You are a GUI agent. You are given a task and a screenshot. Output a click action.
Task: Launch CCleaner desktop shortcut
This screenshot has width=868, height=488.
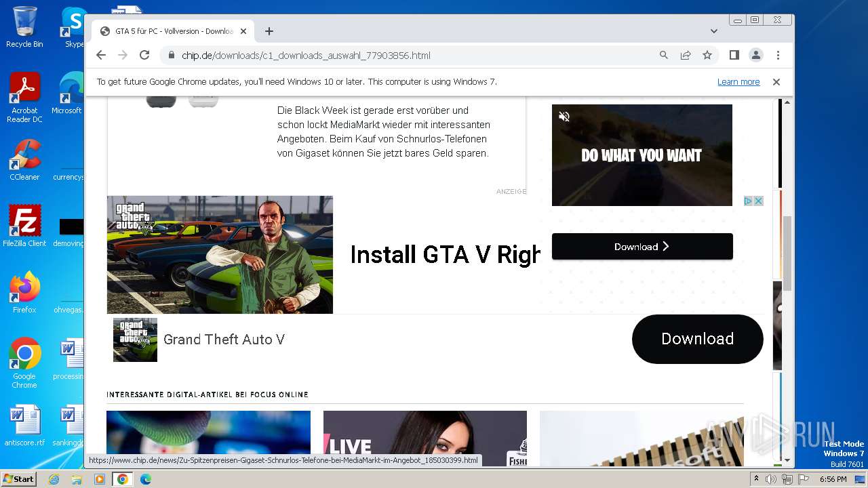24,161
